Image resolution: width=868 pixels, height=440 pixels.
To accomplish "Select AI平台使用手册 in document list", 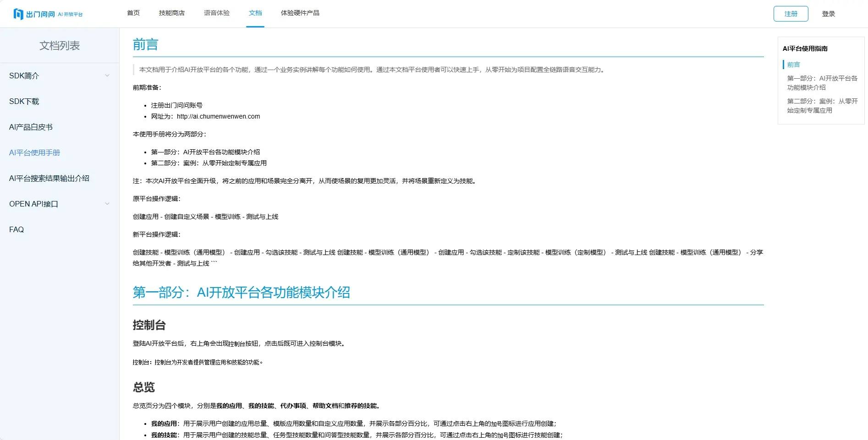I will (35, 152).
